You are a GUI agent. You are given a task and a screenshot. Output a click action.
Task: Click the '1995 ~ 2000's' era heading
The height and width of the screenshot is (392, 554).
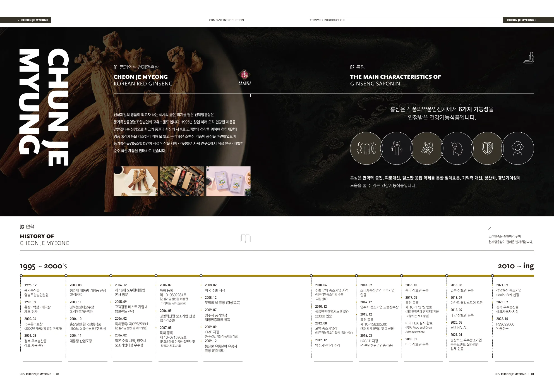point(43,266)
